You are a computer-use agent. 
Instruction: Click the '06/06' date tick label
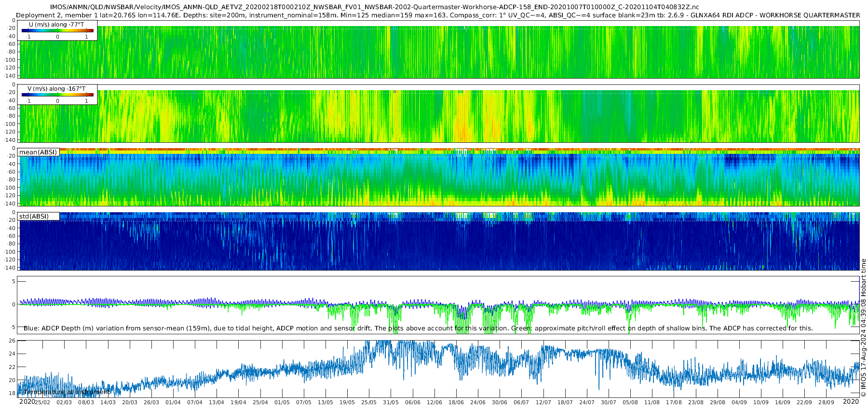click(413, 402)
